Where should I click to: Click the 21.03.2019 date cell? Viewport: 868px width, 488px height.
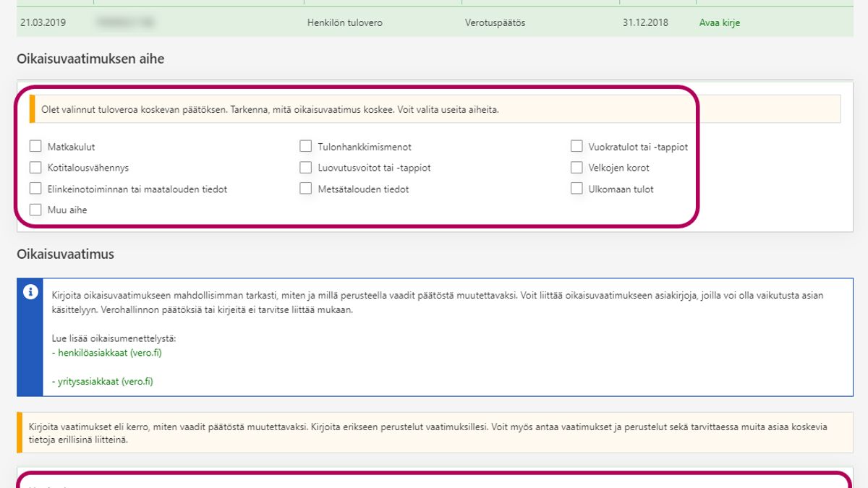point(42,22)
